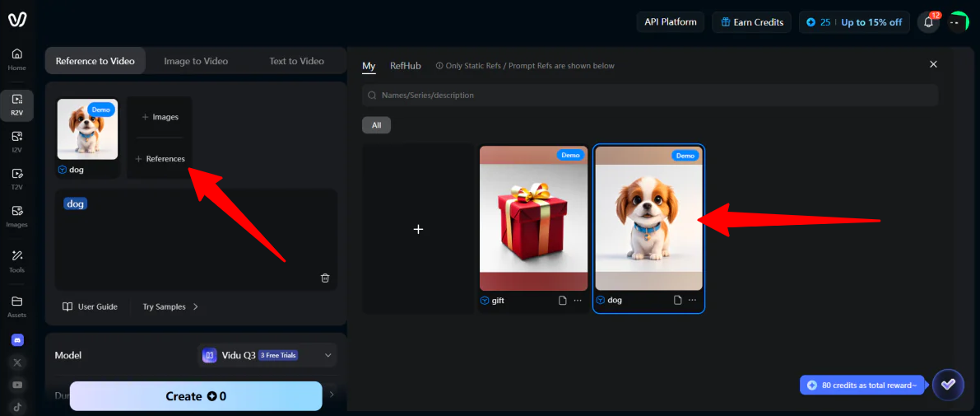The image size is (980, 416).
Task: Go to Home in the sidebar
Action: click(17, 58)
